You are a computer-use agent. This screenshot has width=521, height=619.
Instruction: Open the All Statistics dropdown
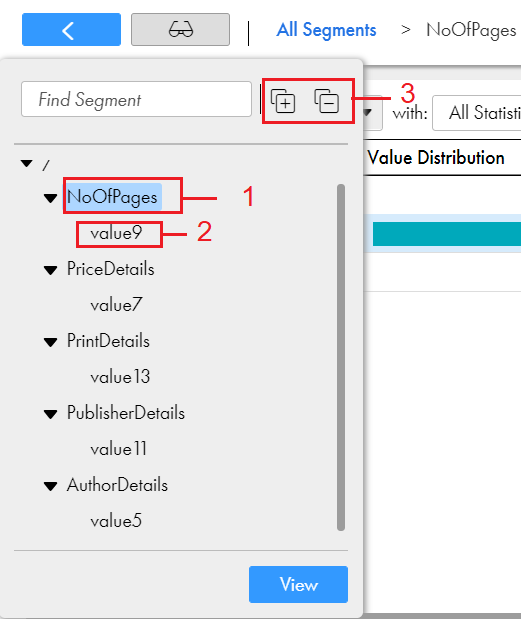pos(477,113)
